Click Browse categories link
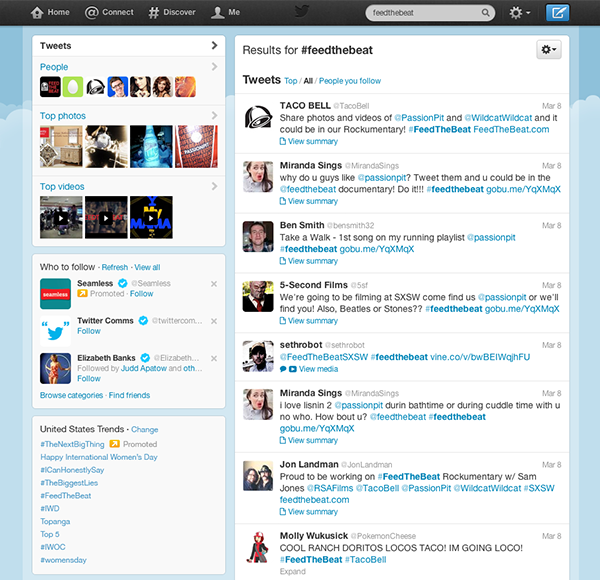 coord(72,395)
